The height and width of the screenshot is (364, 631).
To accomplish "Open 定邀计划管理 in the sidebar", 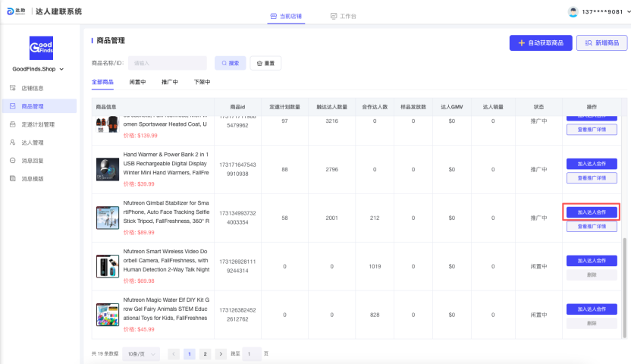I will (37, 124).
